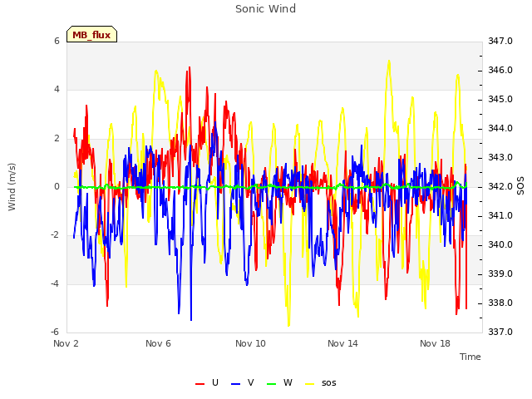The width and height of the screenshot is (532, 399).
Task: Select the blue V legend swatch
Action: 235,383
